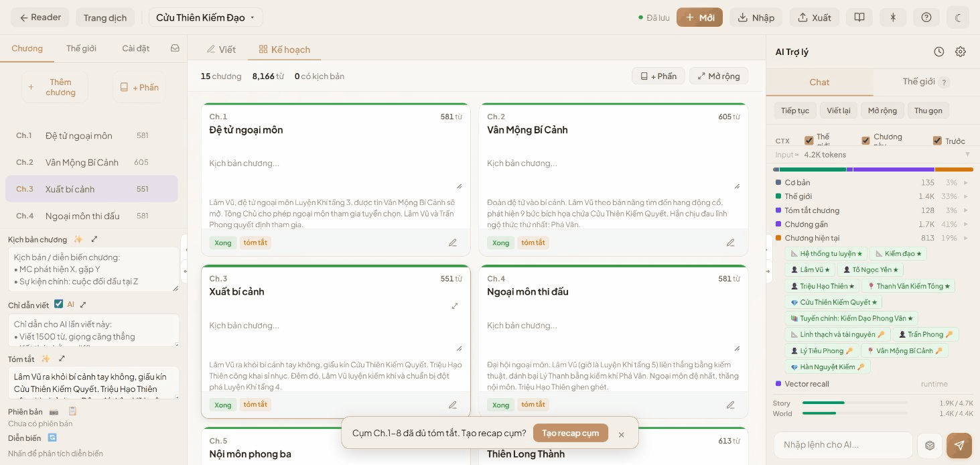Open the Cửu Thiên Kiếm Đạo project dropdown
This screenshot has height=465, width=980.
point(206,17)
